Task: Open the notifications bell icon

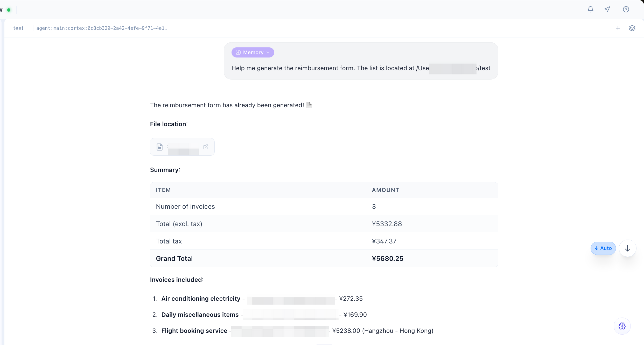Action: point(590,9)
